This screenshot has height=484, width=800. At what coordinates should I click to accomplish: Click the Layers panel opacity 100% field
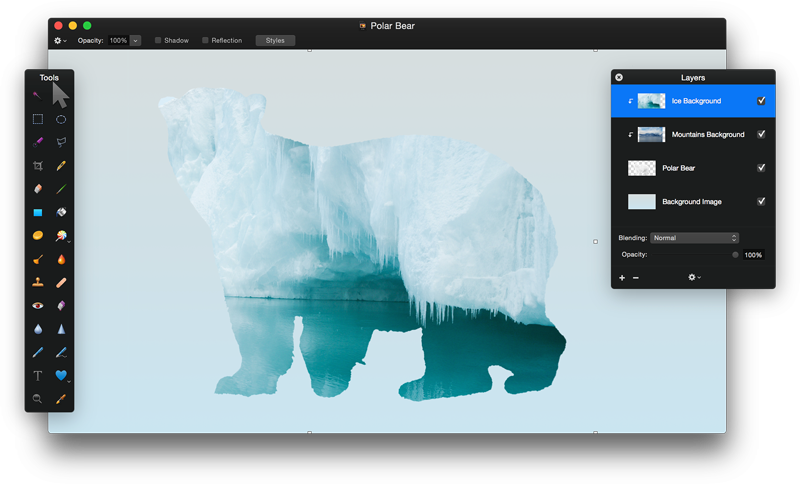pyautogui.click(x=753, y=254)
